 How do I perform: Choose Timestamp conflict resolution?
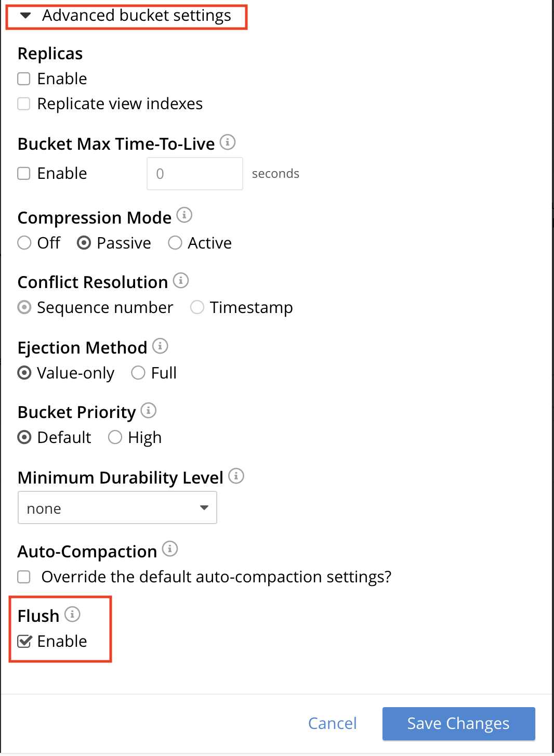(x=197, y=307)
